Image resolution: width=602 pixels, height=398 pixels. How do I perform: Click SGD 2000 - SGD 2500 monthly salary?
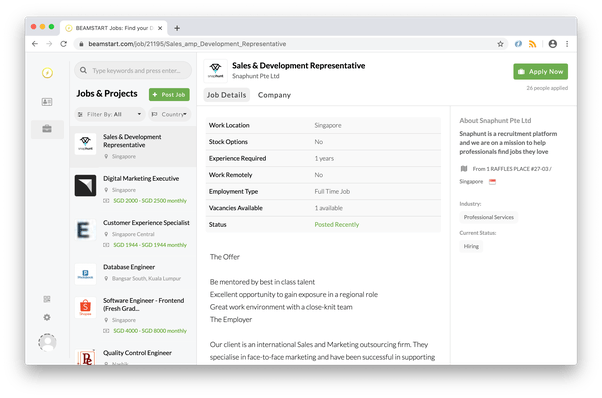point(150,201)
